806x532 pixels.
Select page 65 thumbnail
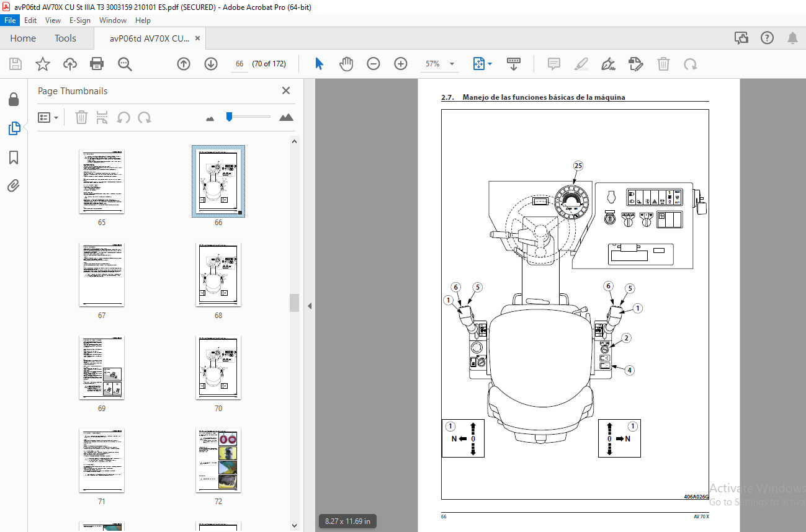tap(102, 182)
